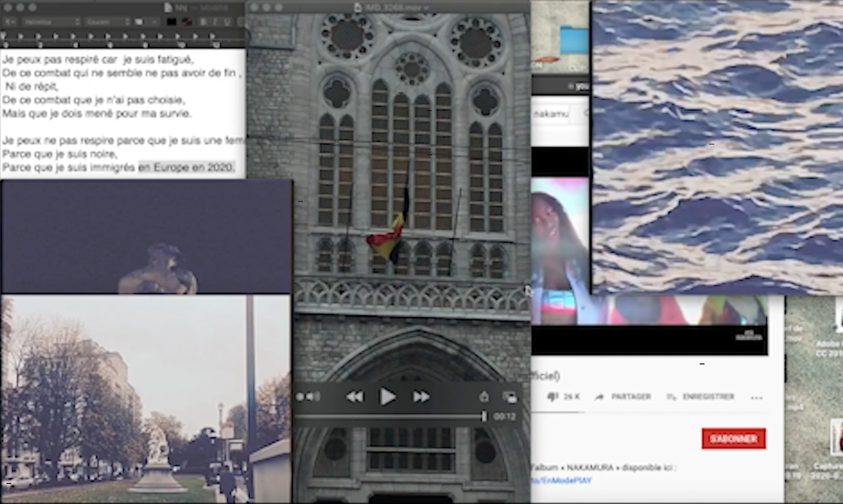Play the video in QuickTime
The image size is (843, 504).
[x=387, y=397]
